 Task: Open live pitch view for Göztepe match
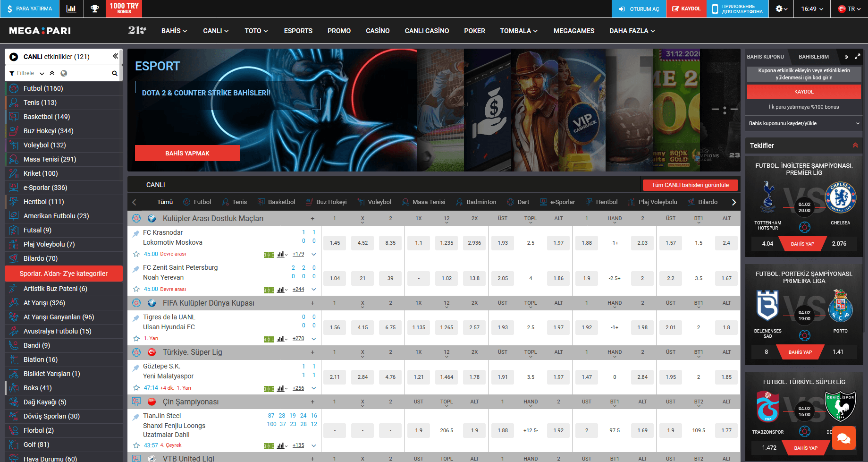coord(269,388)
